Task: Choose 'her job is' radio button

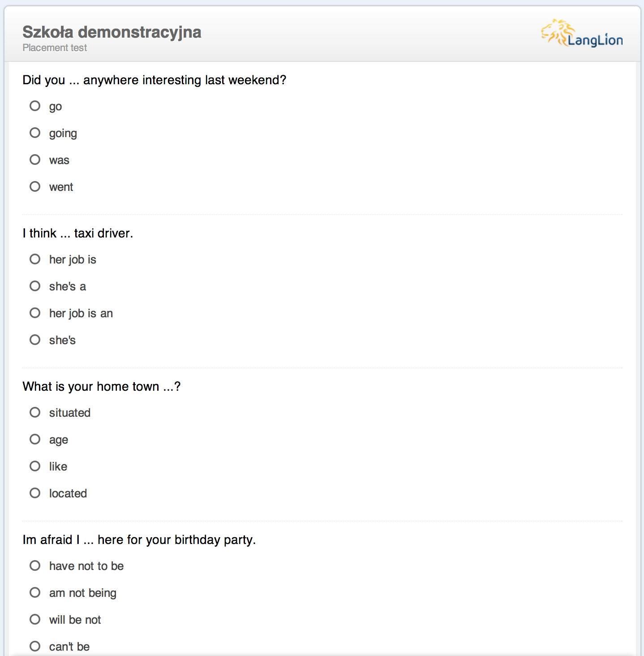Action: click(x=35, y=259)
